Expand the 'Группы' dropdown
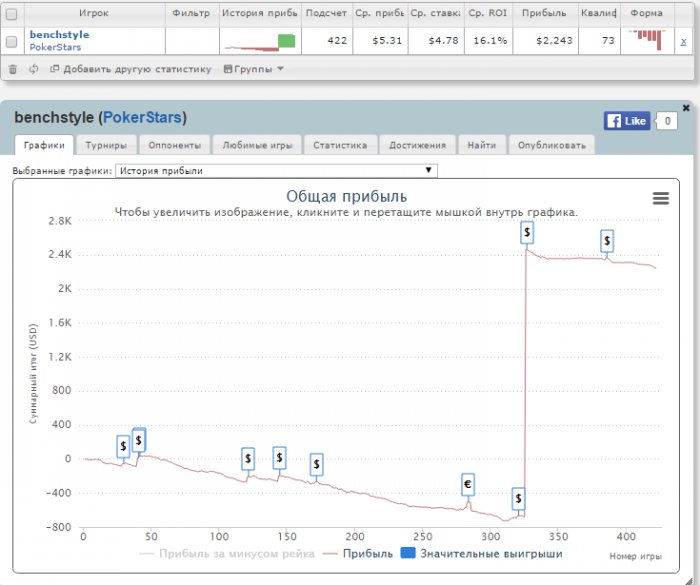Image resolution: width=700 pixels, height=585 pixels. [254, 69]
